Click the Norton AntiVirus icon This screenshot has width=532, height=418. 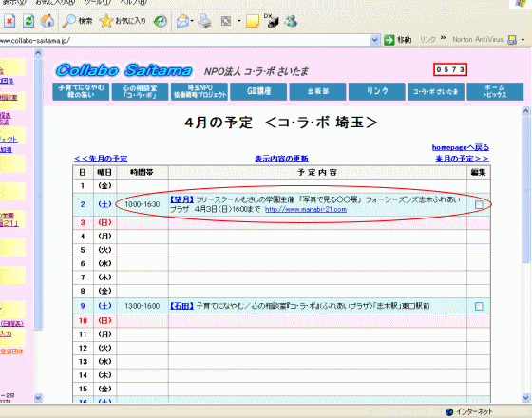point(512,40)
